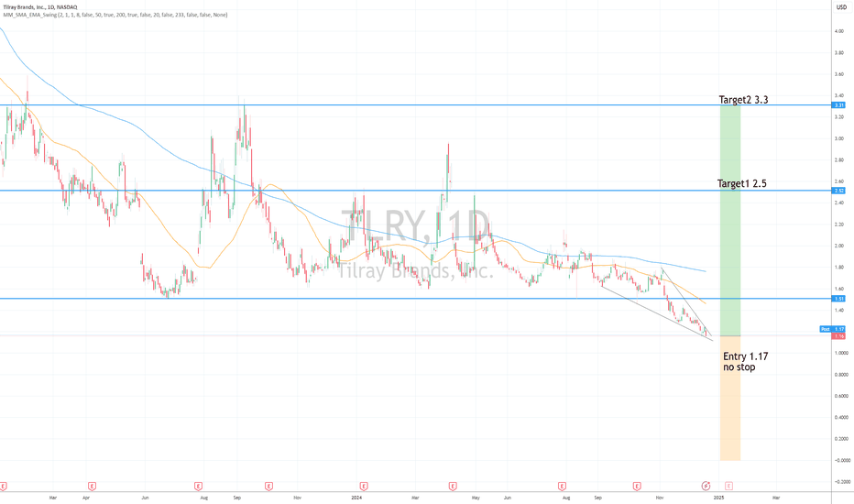Click the blue 3.31 price tag on axis
Viewport: 854px width, 504px height.
pos(838,105)
